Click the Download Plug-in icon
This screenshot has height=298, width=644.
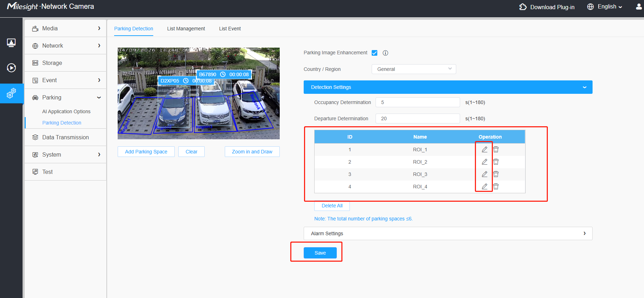coord(523,7)
